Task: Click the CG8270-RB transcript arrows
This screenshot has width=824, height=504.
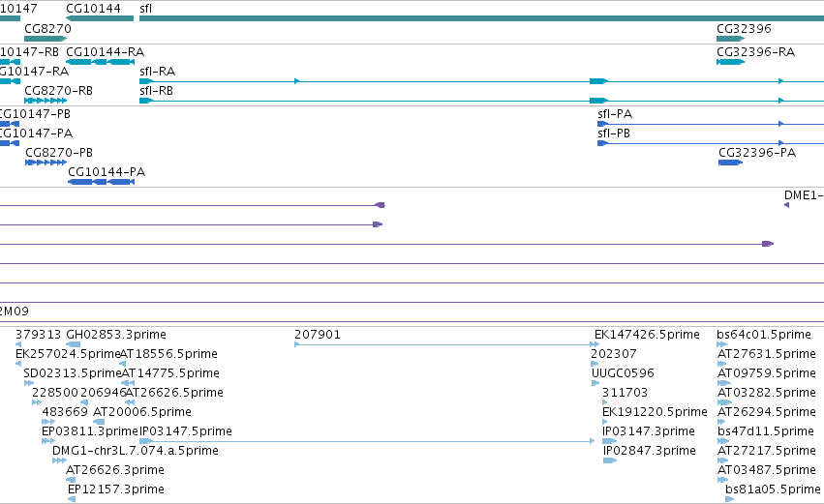Action: coord(46,101)
